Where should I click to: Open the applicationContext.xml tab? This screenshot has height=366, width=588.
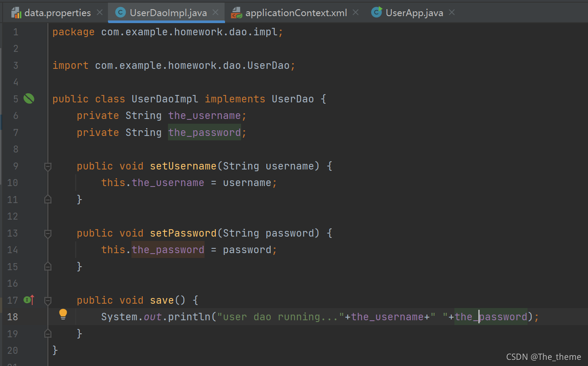click(x=296, y=13)
